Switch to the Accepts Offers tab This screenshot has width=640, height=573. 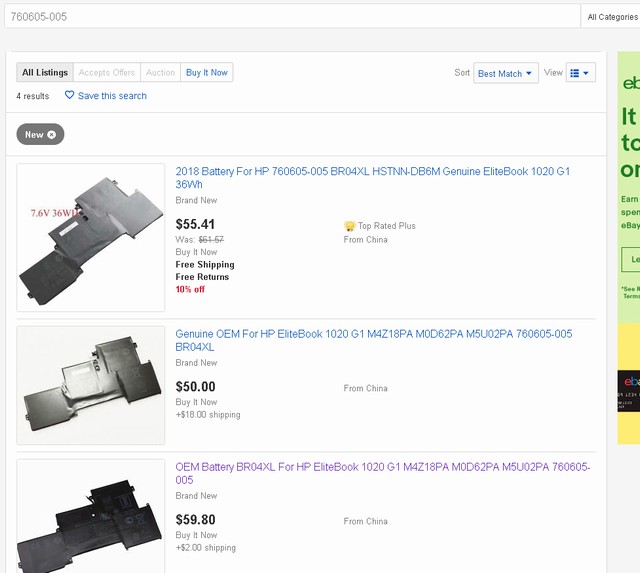pyautogui.click(x=107, y=72)
